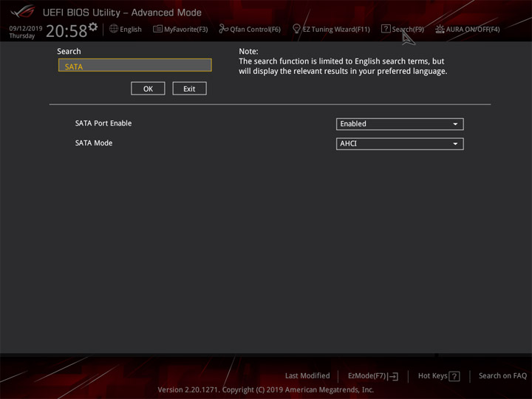Click the MyFavorite list icon
532x399 pixels.
(x=158, y=29)
